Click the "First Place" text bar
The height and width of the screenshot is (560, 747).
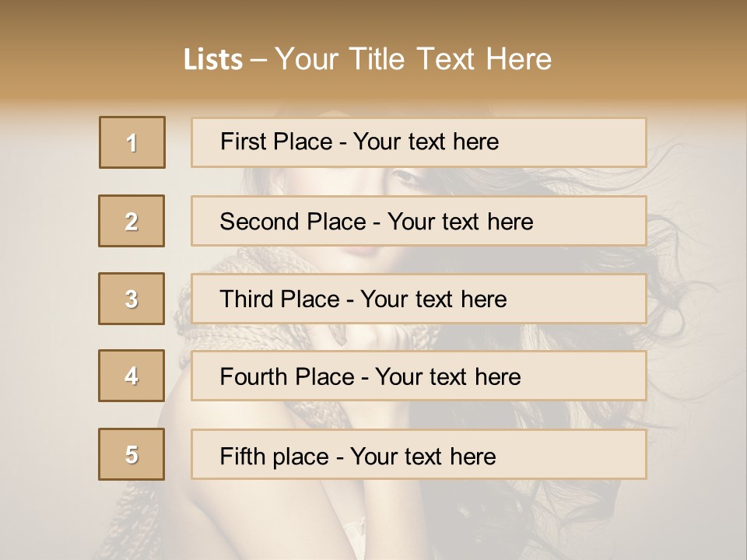[419, 142]
